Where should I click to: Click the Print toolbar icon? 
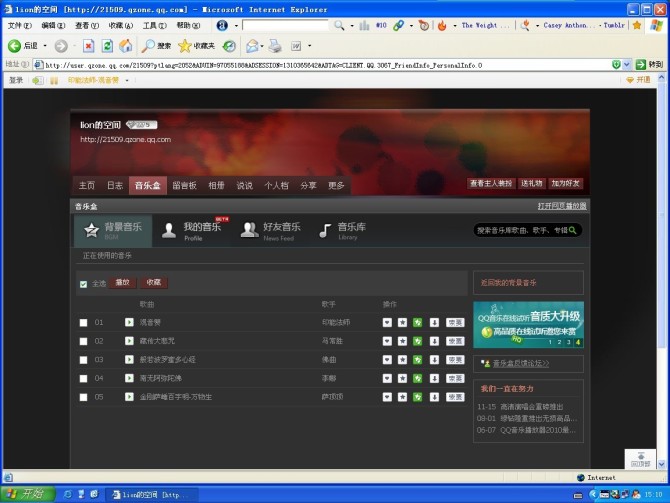[275, 46]
